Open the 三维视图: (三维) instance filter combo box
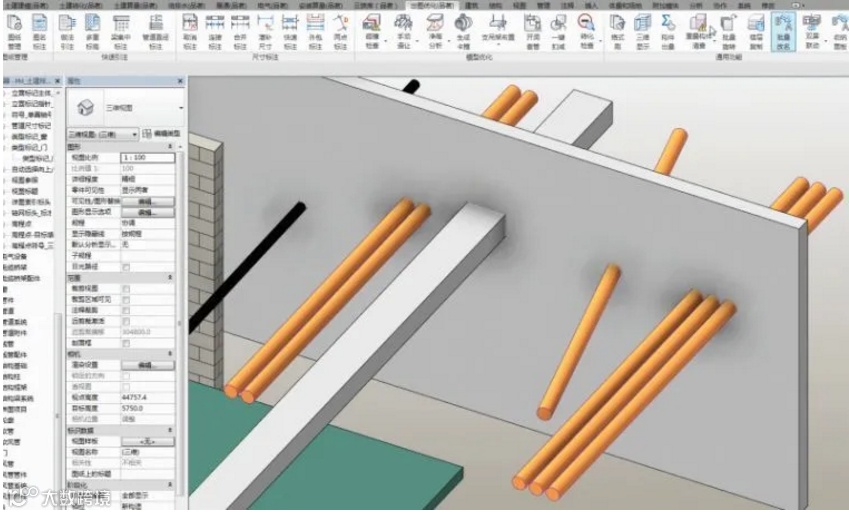 coord(102,134)
